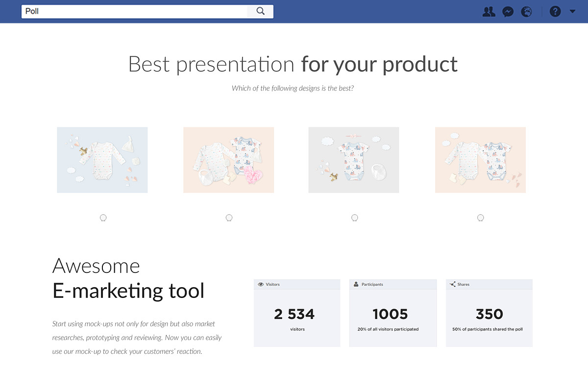Select the radio button under the fourth design
The image size is (588, 392).
(481, 218)
